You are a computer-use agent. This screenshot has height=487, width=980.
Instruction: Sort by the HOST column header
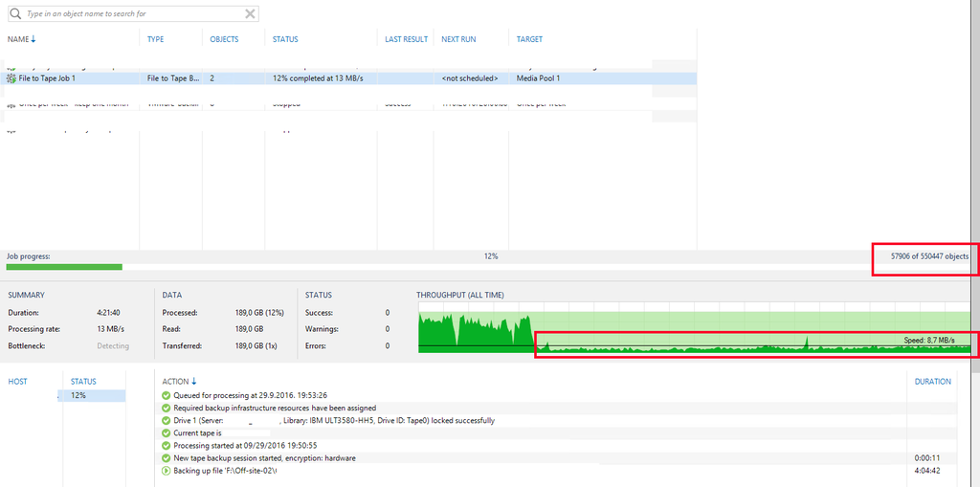click(17, 382)
